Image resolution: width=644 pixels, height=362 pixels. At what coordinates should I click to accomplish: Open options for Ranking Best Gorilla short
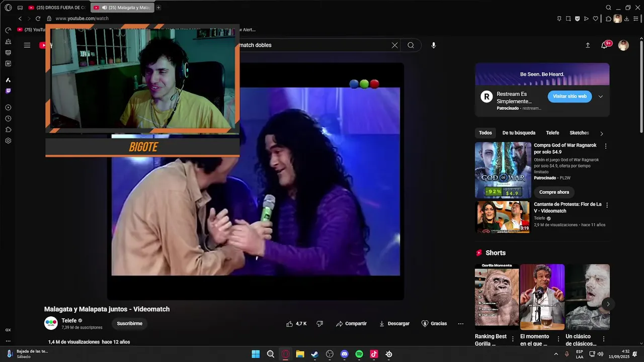[513, 339]
